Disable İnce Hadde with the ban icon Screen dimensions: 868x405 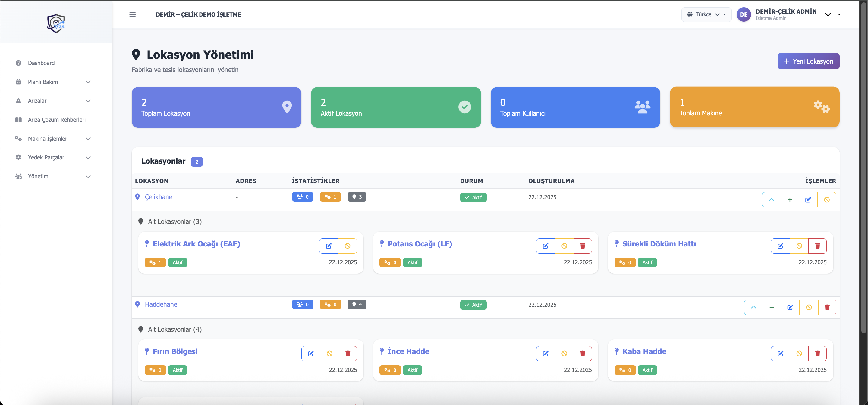click(x=564, y=353)
